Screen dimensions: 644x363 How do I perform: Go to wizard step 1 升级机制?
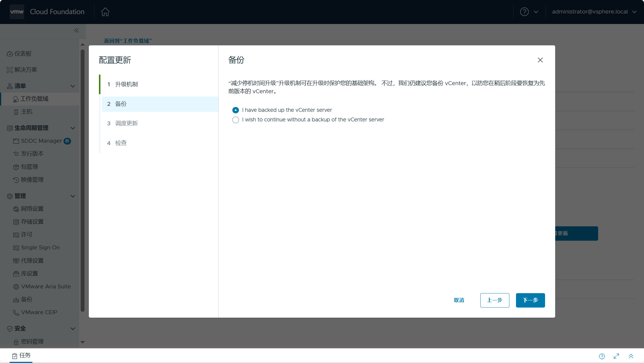[x=160, y=84]
